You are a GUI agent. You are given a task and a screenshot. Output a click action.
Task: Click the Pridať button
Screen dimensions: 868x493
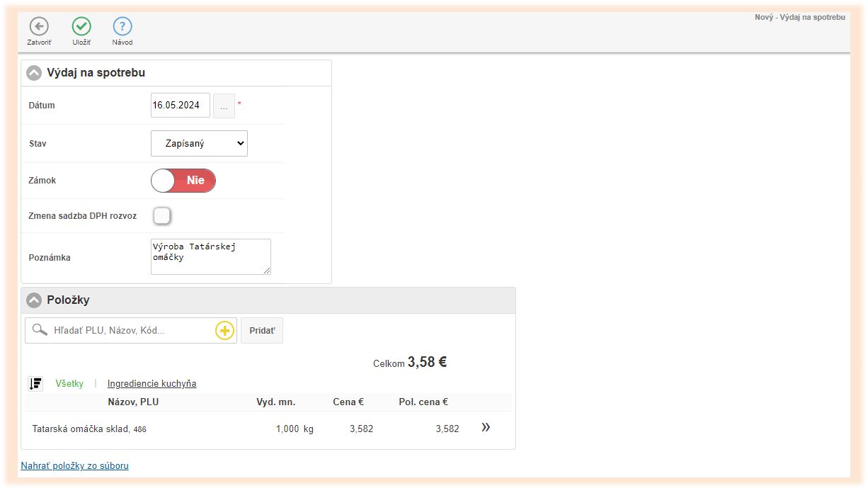pyautogui.click(x=262, y=331)
